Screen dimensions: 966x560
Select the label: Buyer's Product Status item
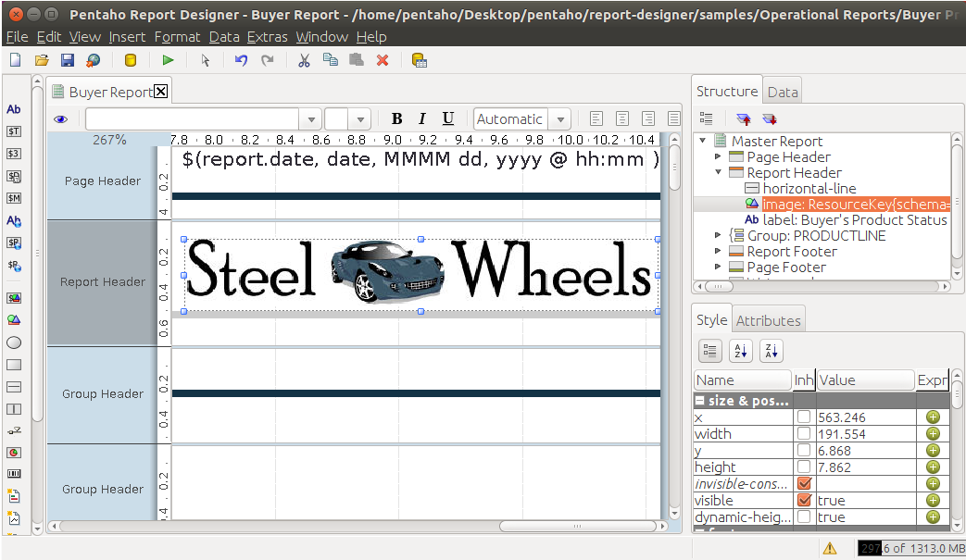click(x=855, y=219)
